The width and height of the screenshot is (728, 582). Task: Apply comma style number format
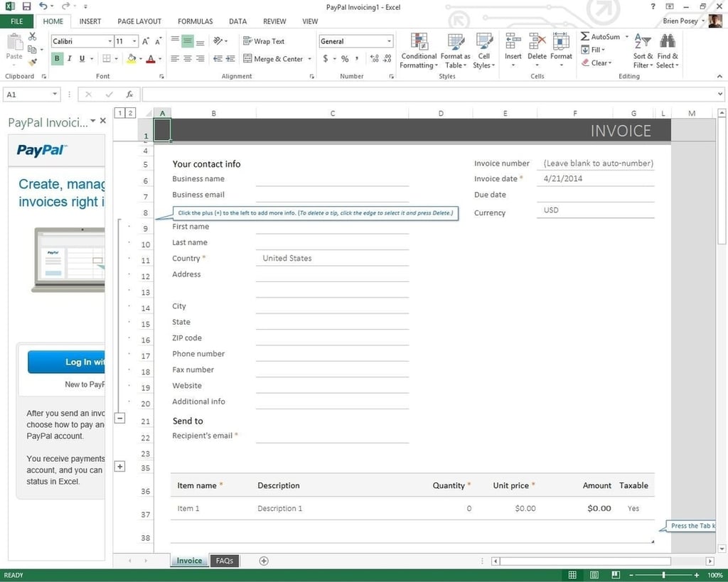pos(357,58)
